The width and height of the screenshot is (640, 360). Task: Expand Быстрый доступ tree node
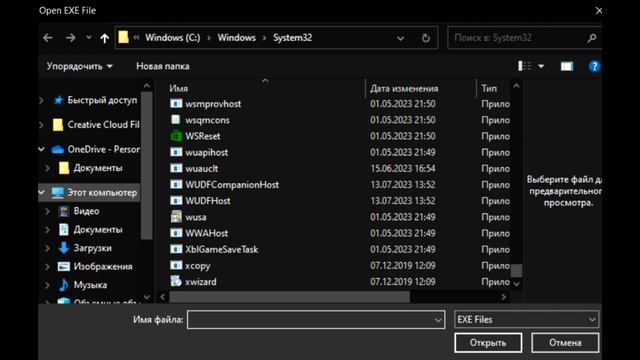(42, 100)
